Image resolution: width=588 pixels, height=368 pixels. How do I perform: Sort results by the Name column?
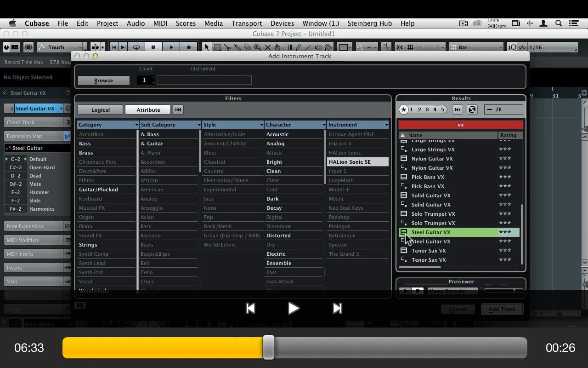448,135
